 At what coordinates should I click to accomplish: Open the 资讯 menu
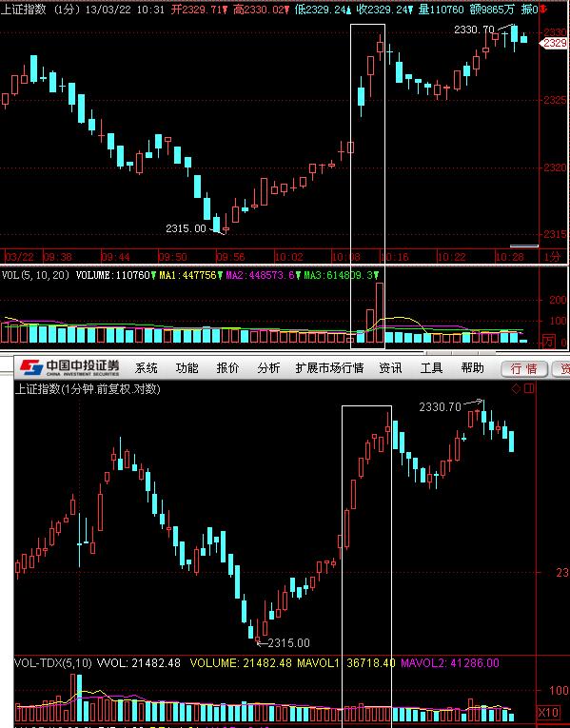(390, 368)
